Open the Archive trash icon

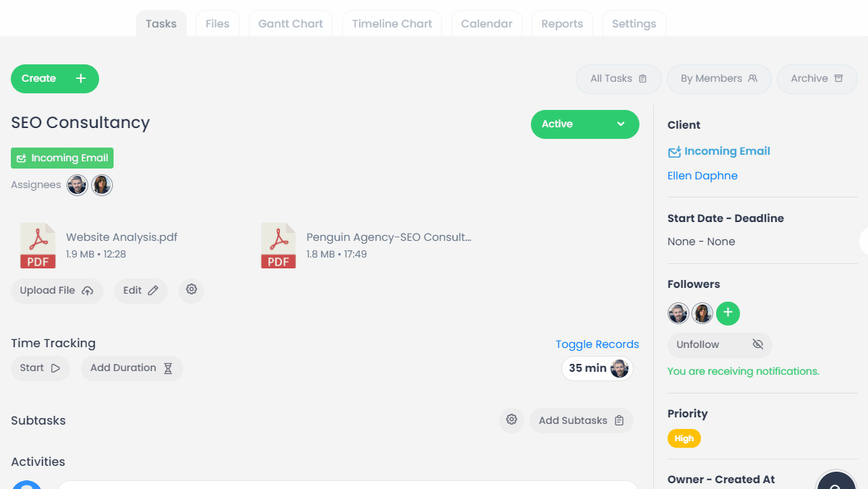click(838, 79)
